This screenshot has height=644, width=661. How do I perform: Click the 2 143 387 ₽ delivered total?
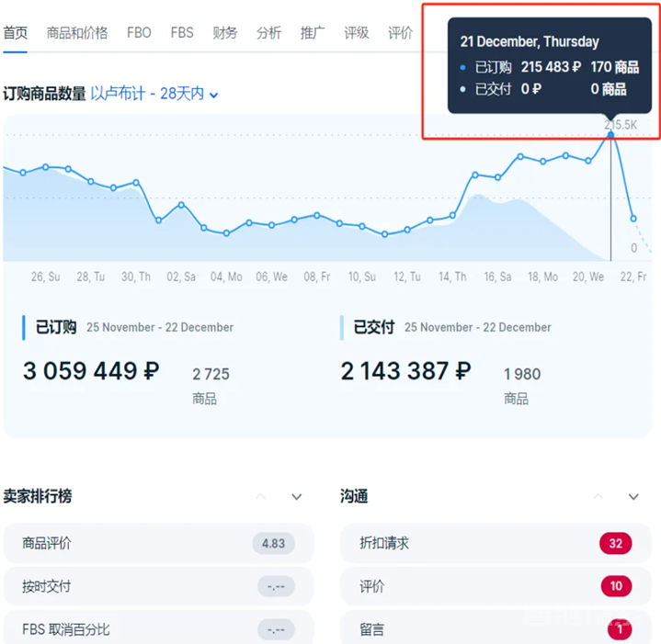click(x=405, y=371)
